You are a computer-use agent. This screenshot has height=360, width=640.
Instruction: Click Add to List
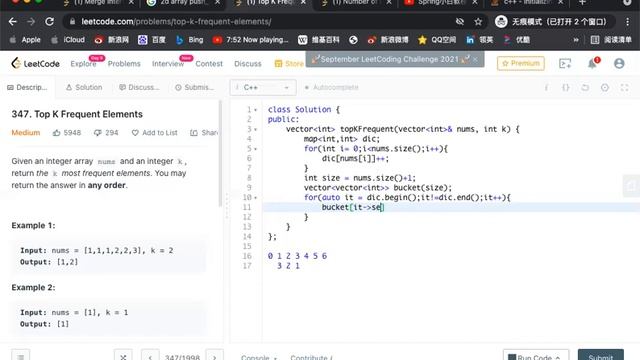154,133
